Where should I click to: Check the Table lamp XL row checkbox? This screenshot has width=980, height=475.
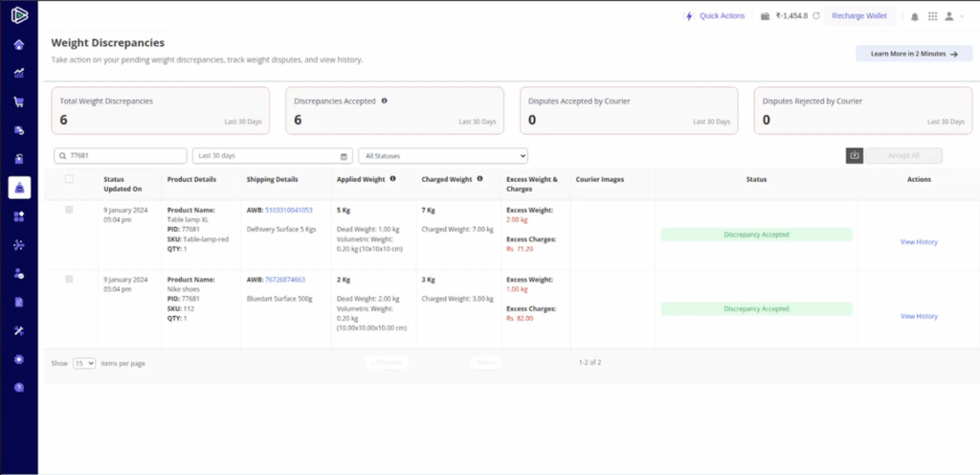pos(69,210)
